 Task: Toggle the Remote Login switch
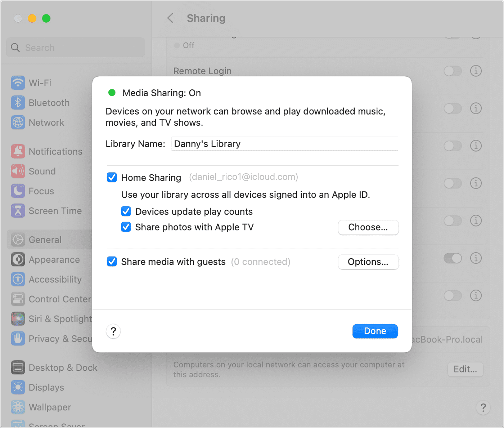(x=453, y=71)
